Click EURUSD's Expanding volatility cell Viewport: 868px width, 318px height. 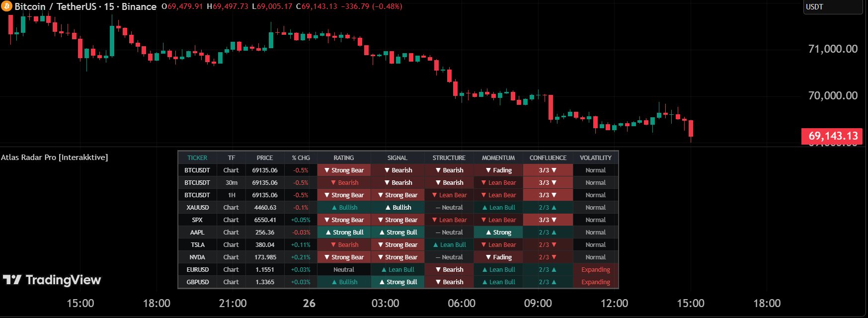(595, 269)
